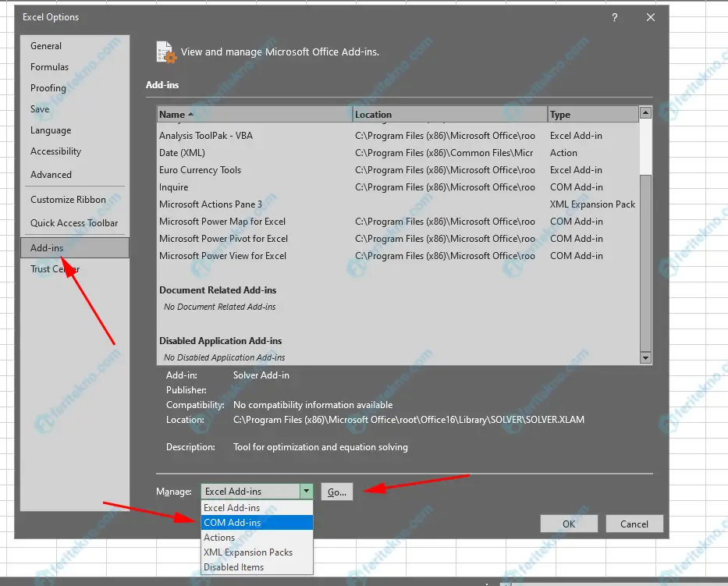Choose Actions from the Manage list

pyautogui.click(x=257, y=538)
